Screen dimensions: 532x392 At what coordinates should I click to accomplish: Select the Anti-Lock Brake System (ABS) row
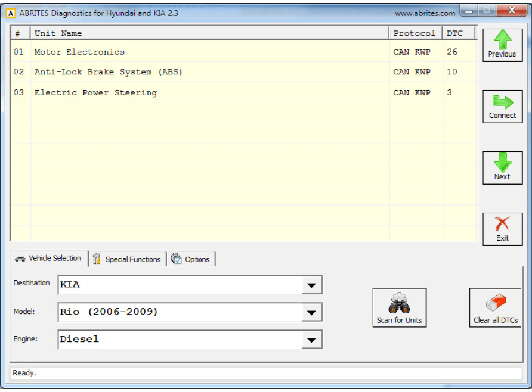[108, 72]
